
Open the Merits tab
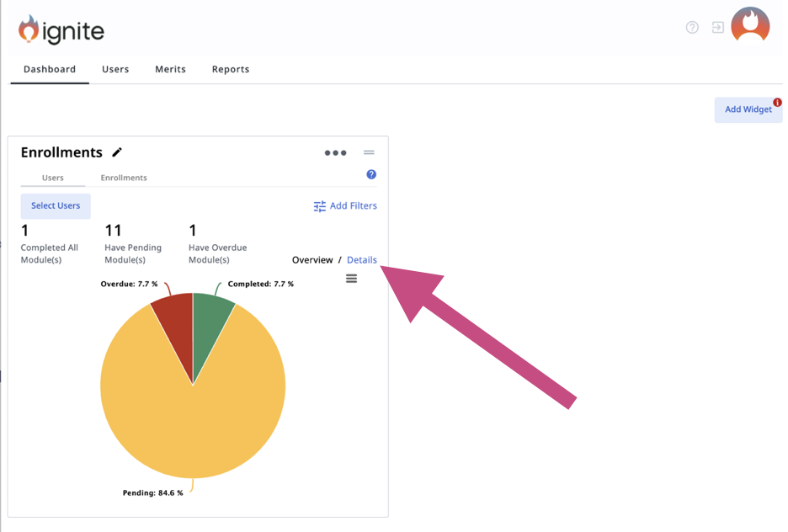pos(170,69)
